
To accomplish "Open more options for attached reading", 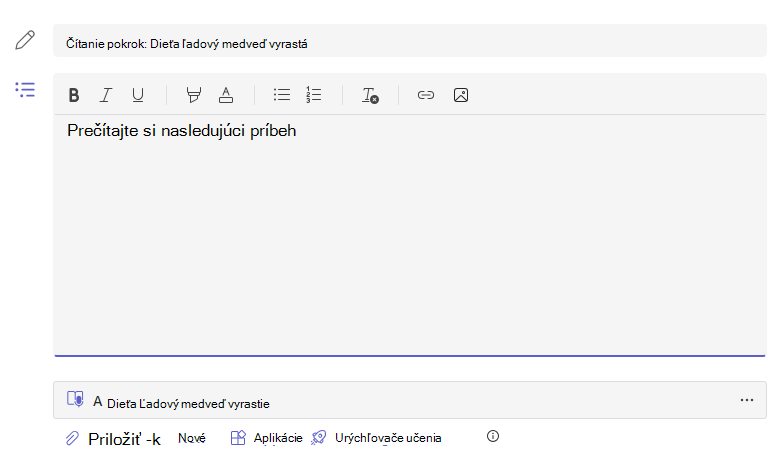I will coord(747,400).
